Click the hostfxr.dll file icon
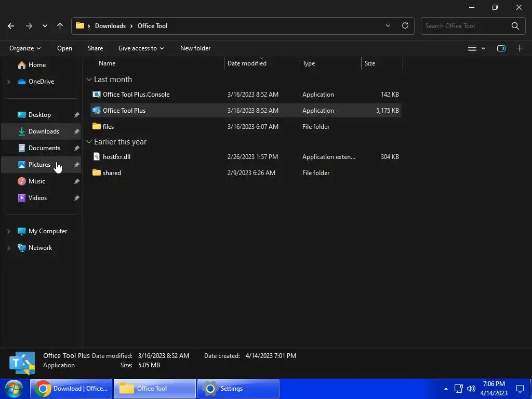532x399 pixels. pyautogui.click(x=97, y=156)
